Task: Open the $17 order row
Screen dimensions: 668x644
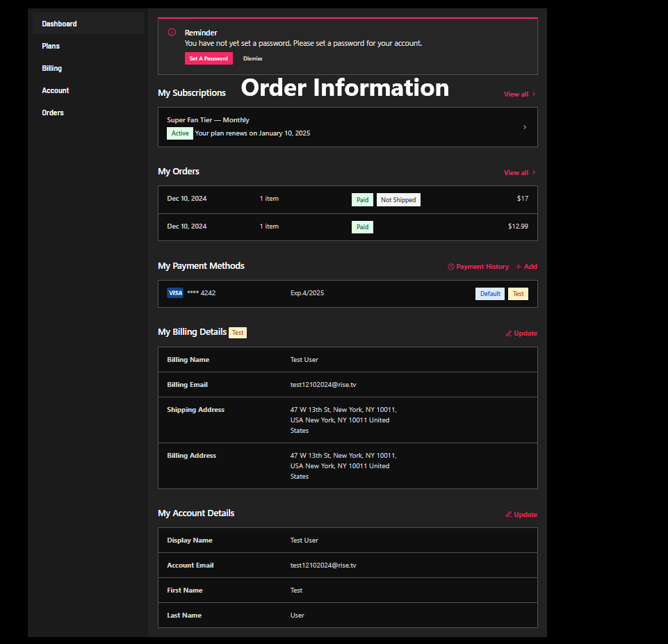Action: pyautogui.click(x=348, y=199)
